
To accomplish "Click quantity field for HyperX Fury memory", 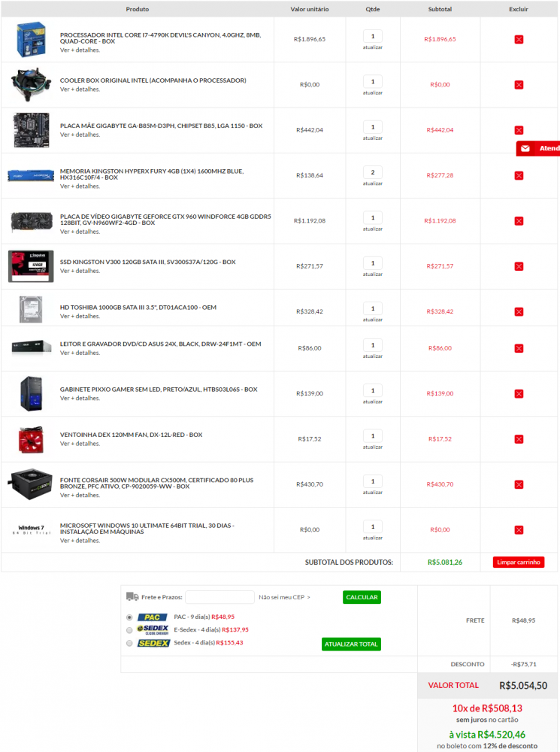I will tap(373, 172).
